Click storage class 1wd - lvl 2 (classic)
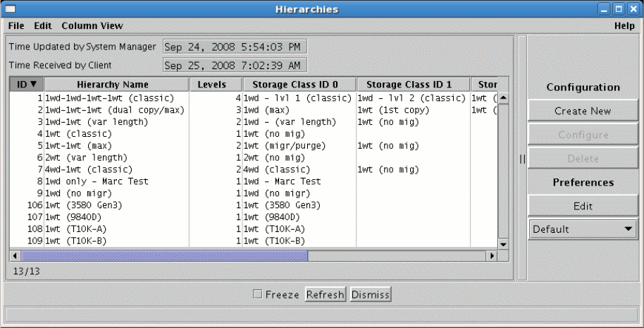Image resolution: width=644 pixels, height=328 pixels. coord(411,98)
